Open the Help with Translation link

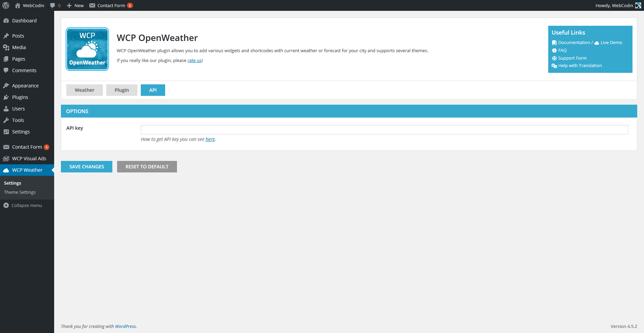tap(580, 66)
